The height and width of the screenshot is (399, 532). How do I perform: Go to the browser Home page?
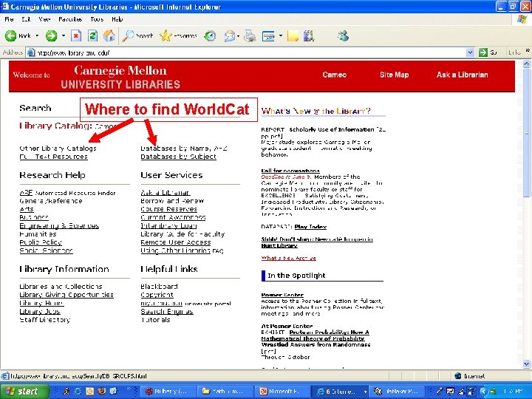point(109,35)
